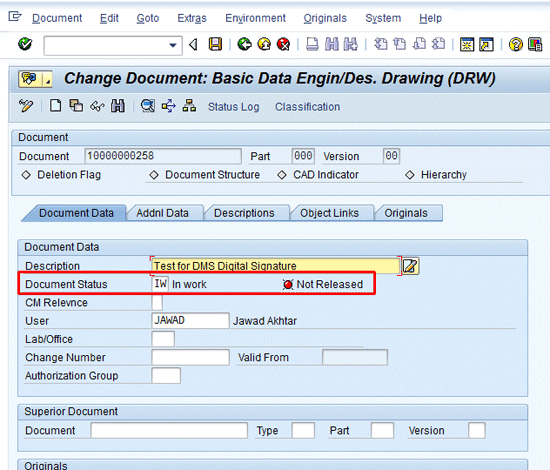
Task: Click the Status Log button
Action: (x=234, y=107)
